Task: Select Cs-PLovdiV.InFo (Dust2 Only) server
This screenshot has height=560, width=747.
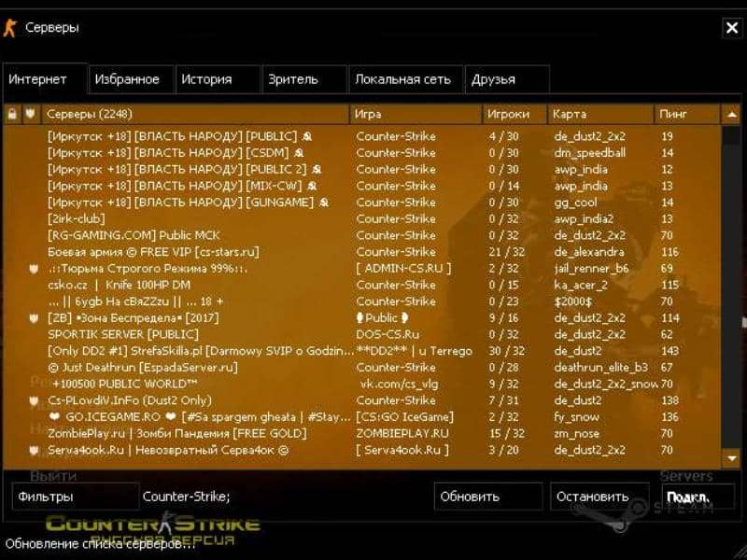Action: [362, 400]
